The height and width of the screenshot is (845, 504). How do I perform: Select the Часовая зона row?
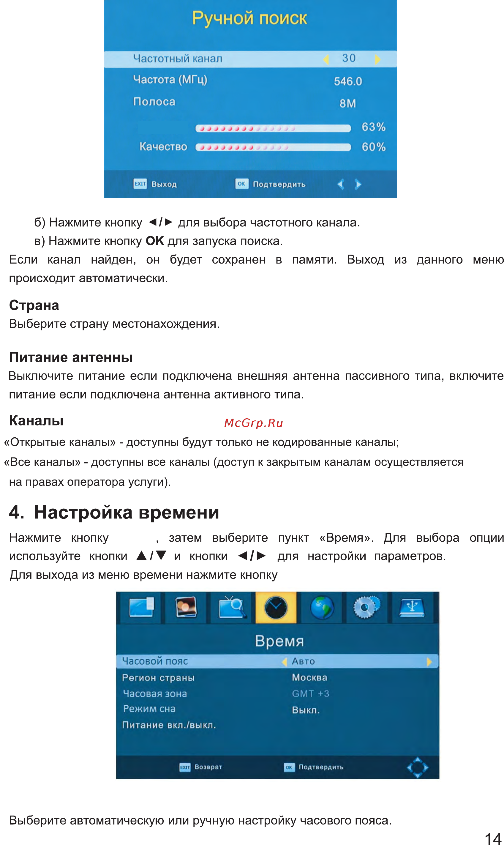277,693
